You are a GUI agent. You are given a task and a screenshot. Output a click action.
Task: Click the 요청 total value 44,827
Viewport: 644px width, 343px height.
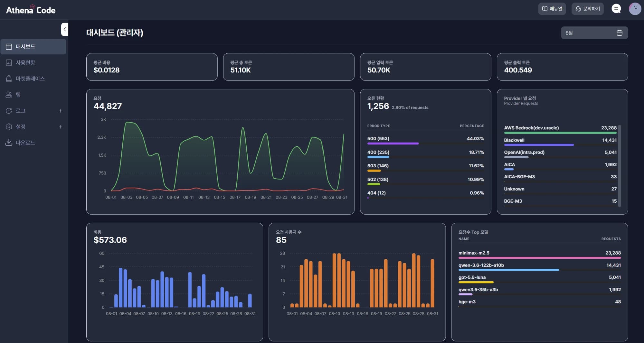click(108, 106)
